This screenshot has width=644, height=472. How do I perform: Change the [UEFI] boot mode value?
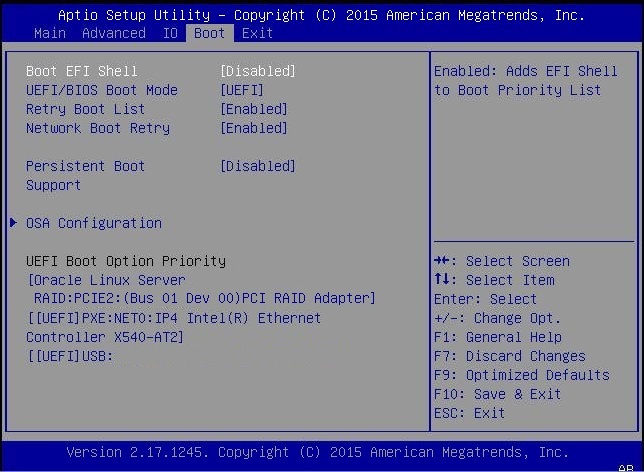tap(242, 90)
